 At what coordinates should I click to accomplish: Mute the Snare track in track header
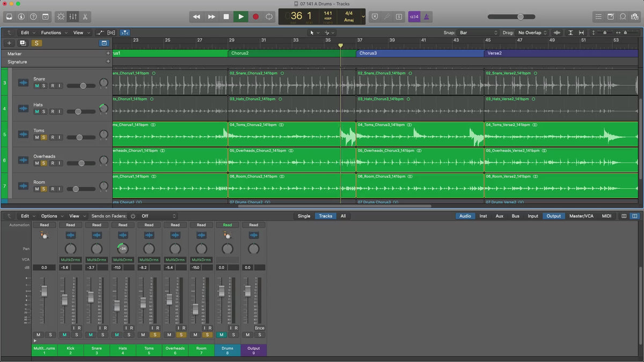coord(37,86)
